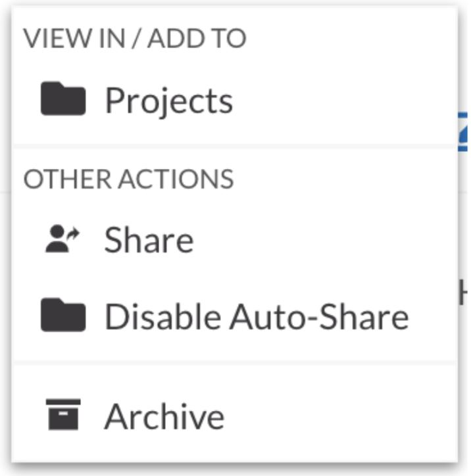The image size is (471, 476).
Task: Click the OTHER ACTIONS section header
Action: (x=128, y=179)
